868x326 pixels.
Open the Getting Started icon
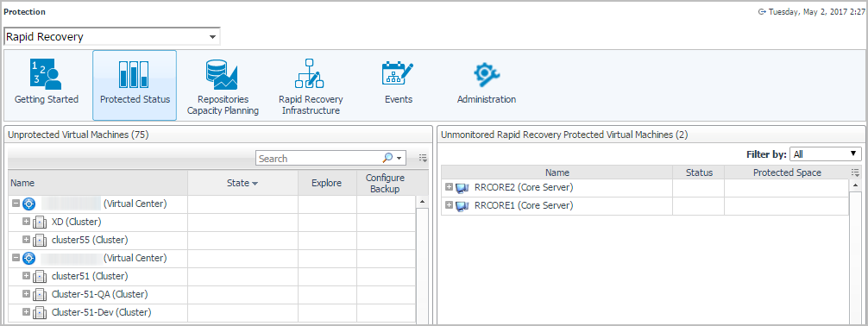click(x=47, y=75)
